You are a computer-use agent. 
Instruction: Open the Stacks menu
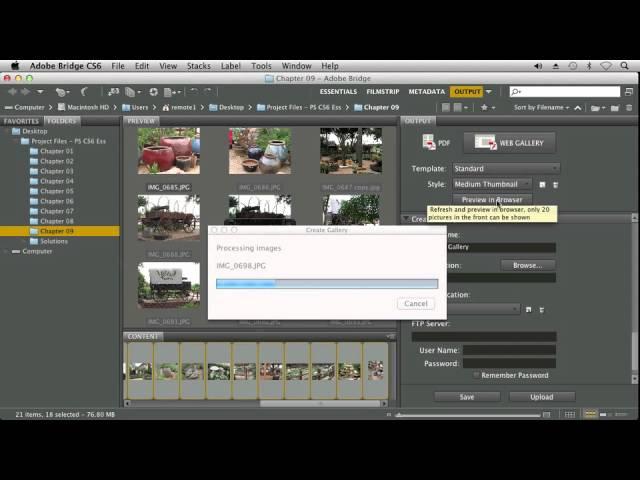tap(199, 66)
